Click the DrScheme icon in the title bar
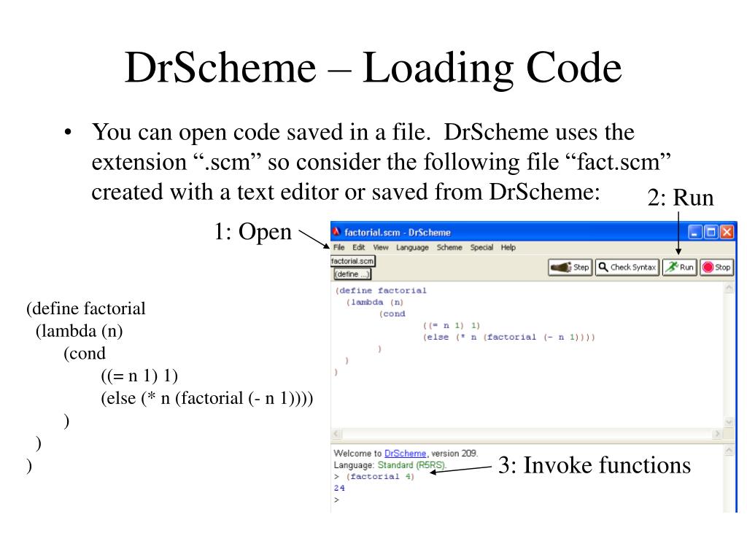The width and height of the screenshot is (747, 560). (336, 232)
